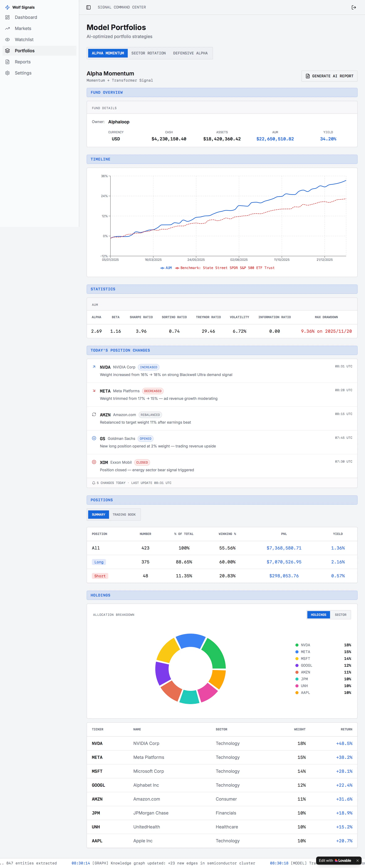Switch to the Sector Rotation tab
Viewport: 365px width, 868px height.
149,53
